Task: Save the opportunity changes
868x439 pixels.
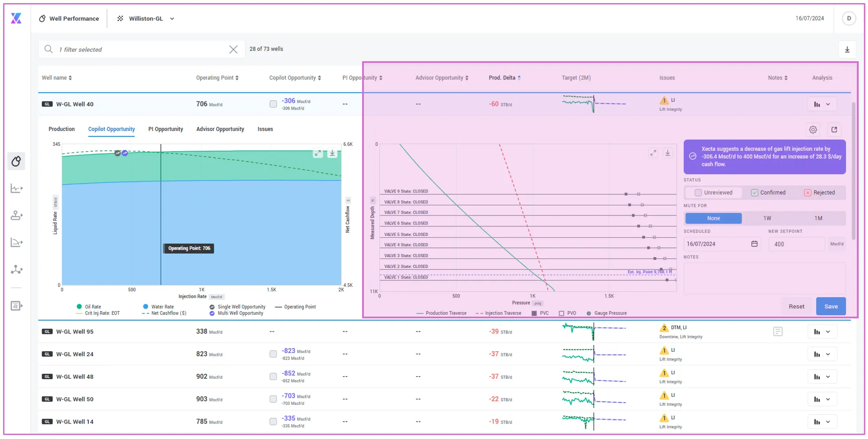Action: (x=831, y=306)
